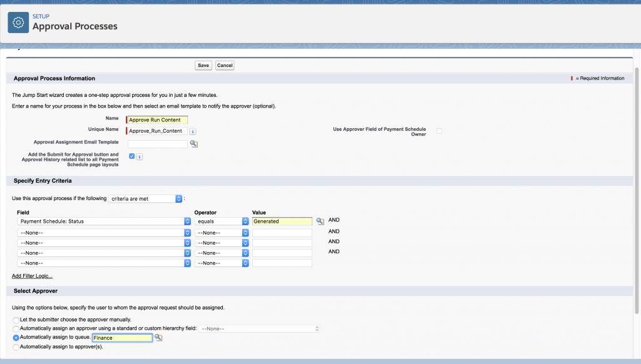Viewport: 641px width, 364px height.
Task: Choose automatically assign using hierarchy field option
Action: 16,329
